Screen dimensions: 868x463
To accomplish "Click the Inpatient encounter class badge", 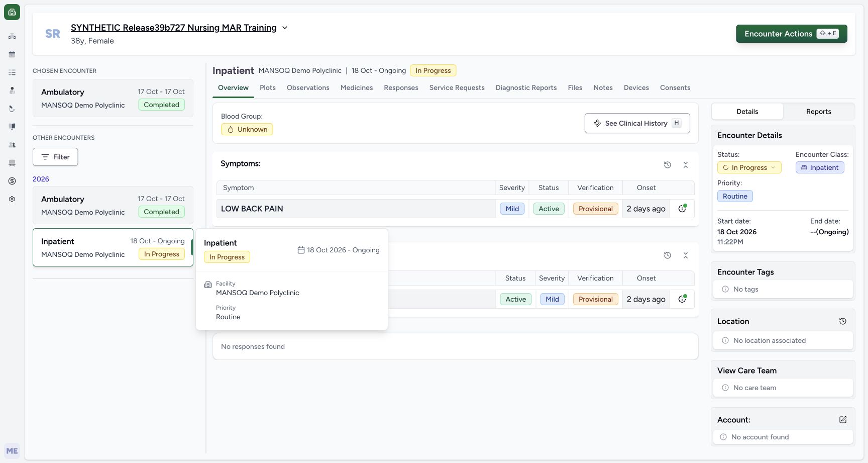I will (x=820, y=167).
